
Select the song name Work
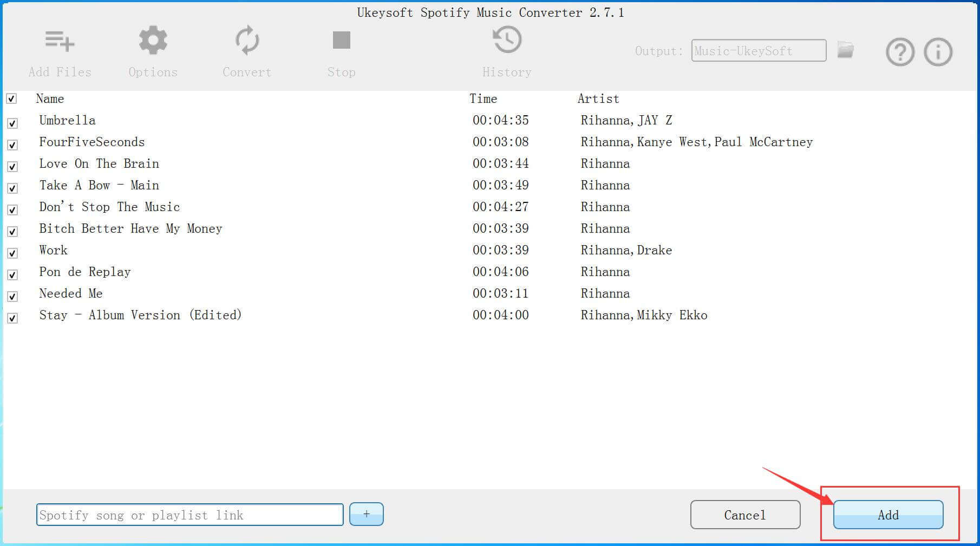pos(53,250)
